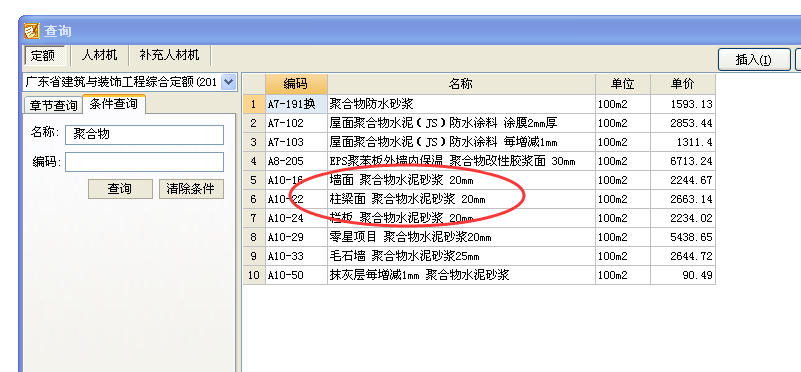Click the 单位 column header
801x372 pixels.
[623, 84]
